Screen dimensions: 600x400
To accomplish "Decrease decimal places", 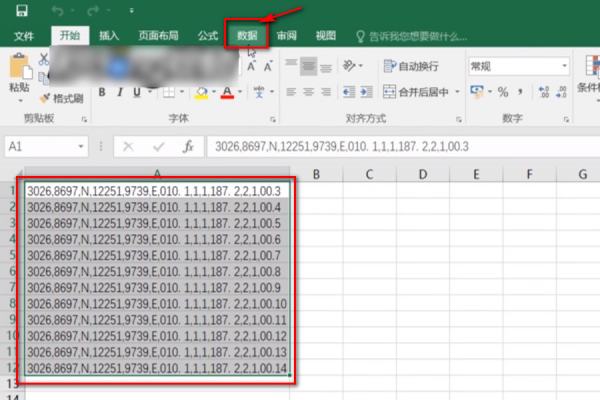I will pos(561,92).
